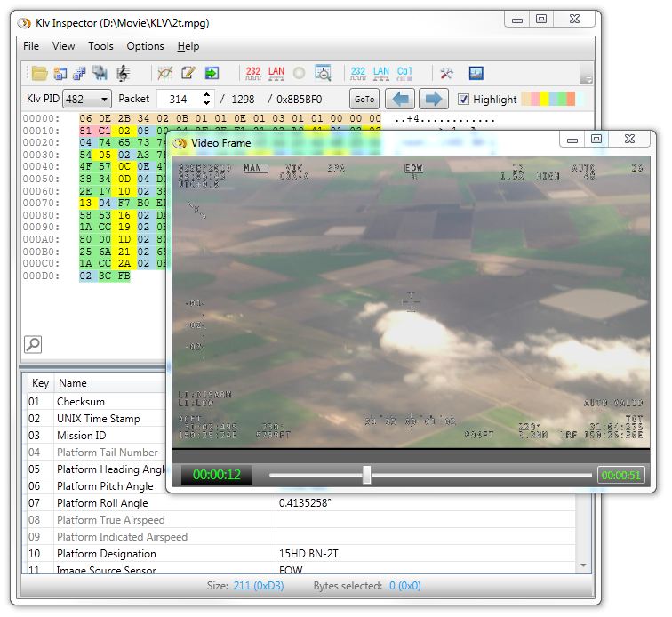Open the Options menu
Image resolution: width=672 pixels, height=617 pixels.
tap(145, 46)
